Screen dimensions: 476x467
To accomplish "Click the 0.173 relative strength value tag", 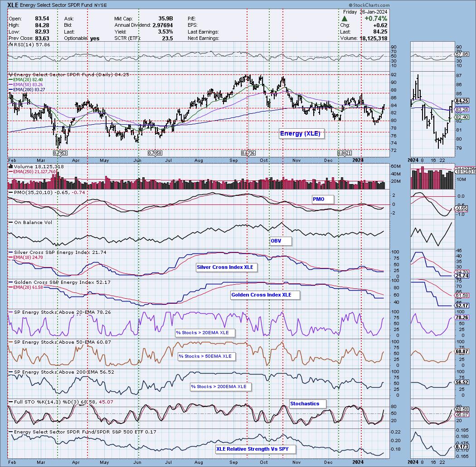I will 462,447.
